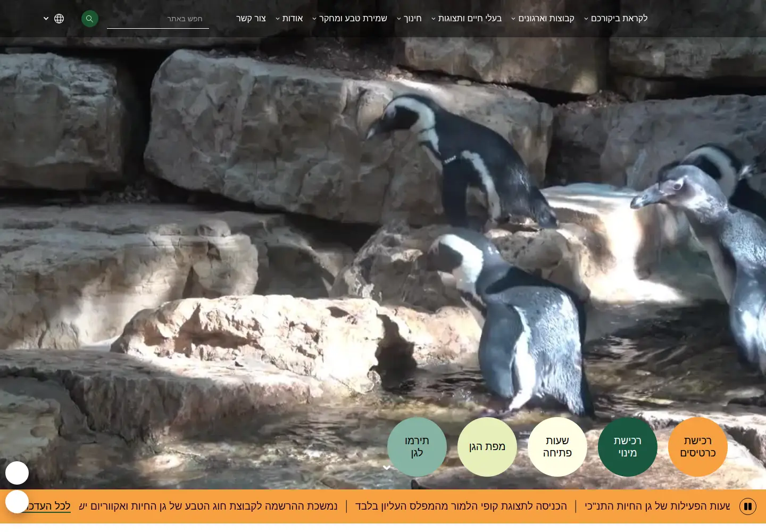Click the upper white round floating button

pyautogui.click(x=17, y=473)
